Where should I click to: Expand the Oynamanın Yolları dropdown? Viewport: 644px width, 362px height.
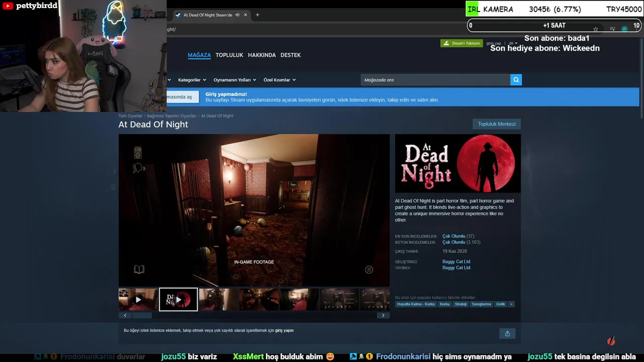coord(235,80)
